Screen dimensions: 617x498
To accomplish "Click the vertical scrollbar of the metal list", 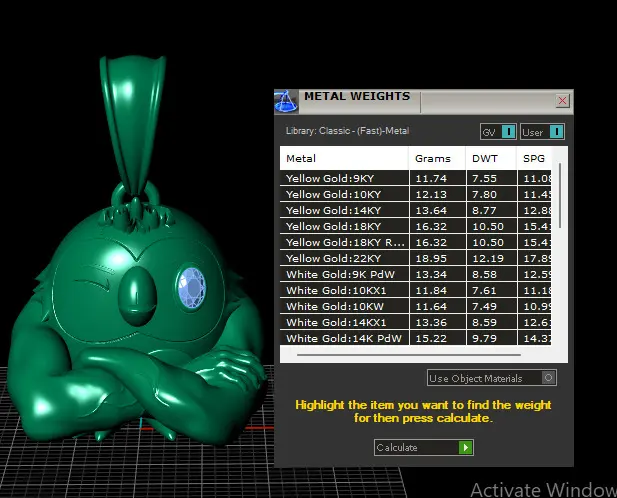I will pyautogui.click(x=560, y=195).
